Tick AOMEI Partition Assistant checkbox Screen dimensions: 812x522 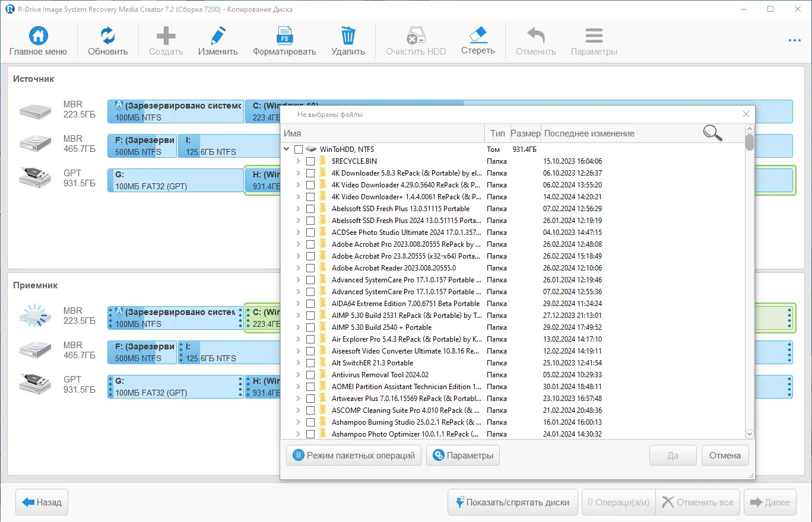coord(310,387)
